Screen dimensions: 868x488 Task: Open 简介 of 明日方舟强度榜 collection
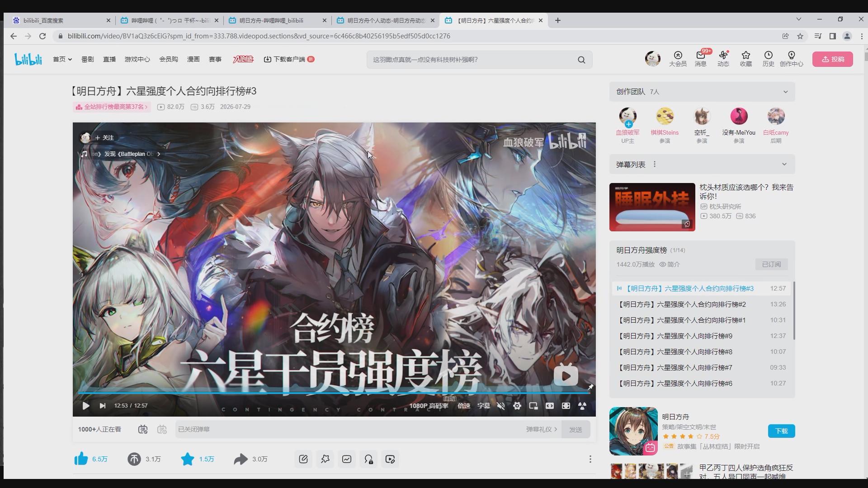coord(670,264)
